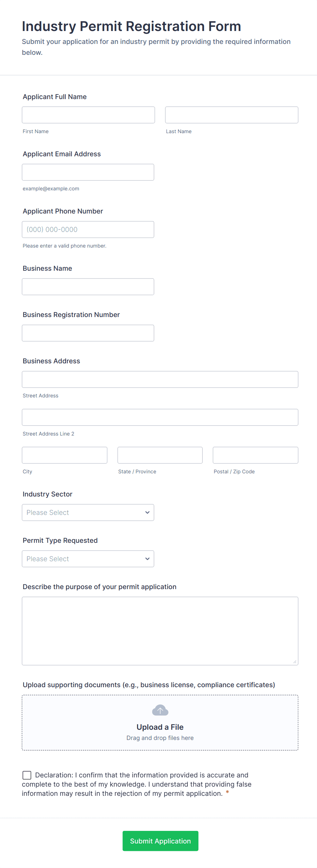This screenshot has width=317, height=868.
Task: Click the Street Address field
Action: [160, 379]
